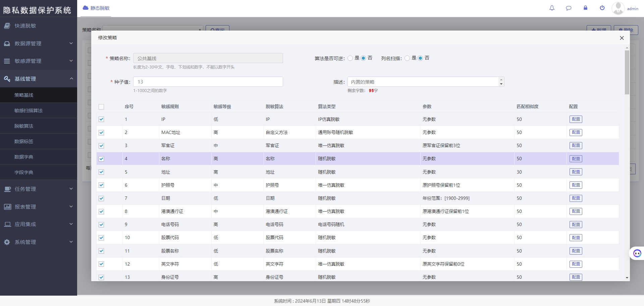
Task: Click the power logout icon
Action: pos(602,8)
